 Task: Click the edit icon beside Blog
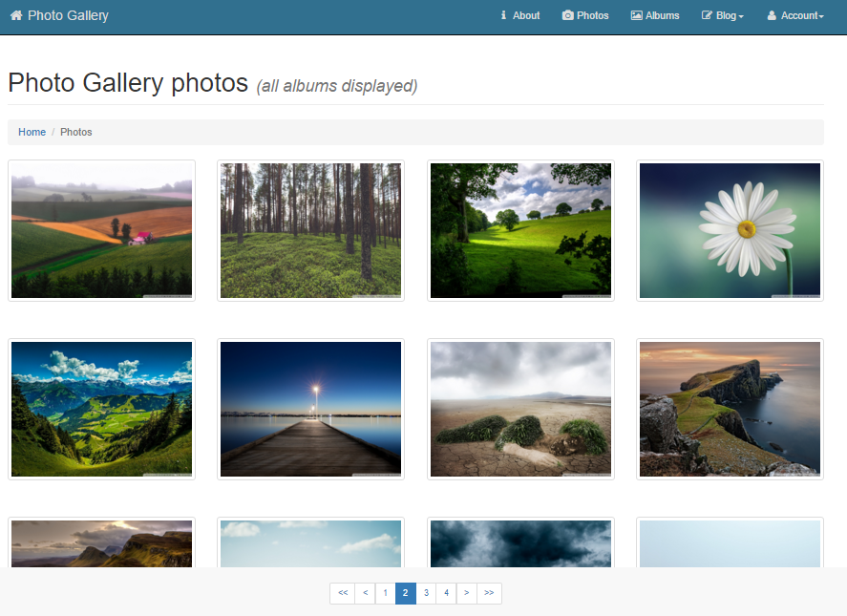(707, 15)
